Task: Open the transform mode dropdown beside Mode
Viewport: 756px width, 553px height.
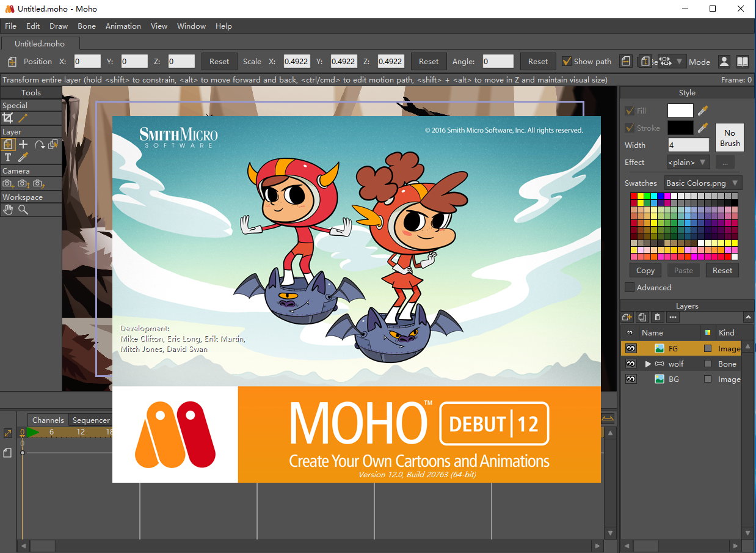Action: 672,61
